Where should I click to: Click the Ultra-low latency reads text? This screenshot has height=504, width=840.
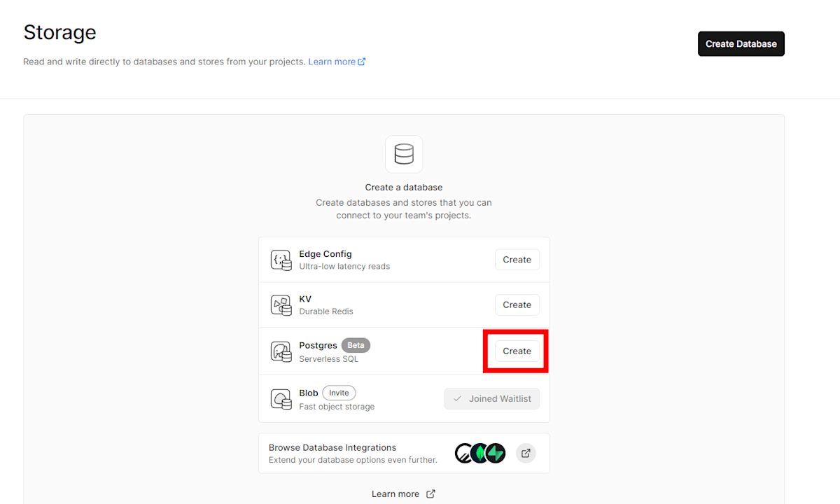pyautogui.click(x=344, y=267)
